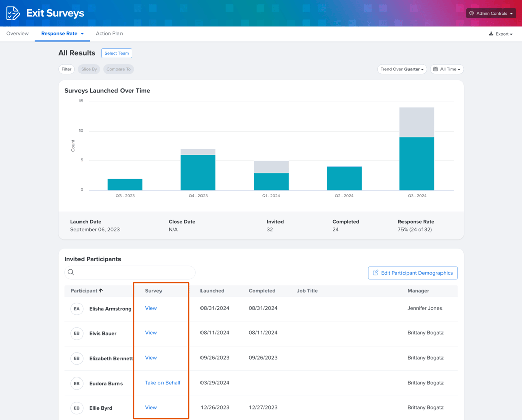Switch to the Overview tab

(17, 34)
